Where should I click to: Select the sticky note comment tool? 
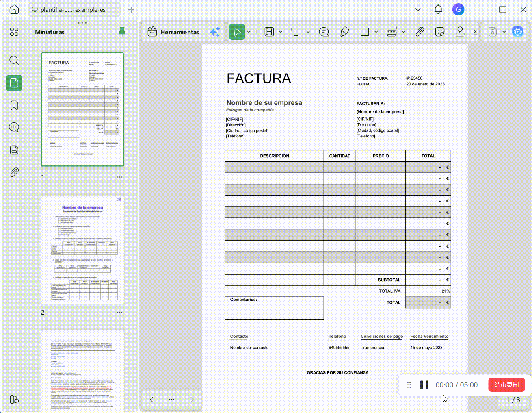tap(324, 32)
